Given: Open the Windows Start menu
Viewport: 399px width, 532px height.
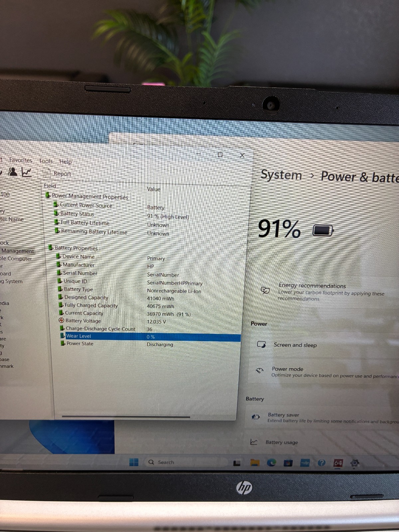Looking at the screenshot, I should click(134, 462).
